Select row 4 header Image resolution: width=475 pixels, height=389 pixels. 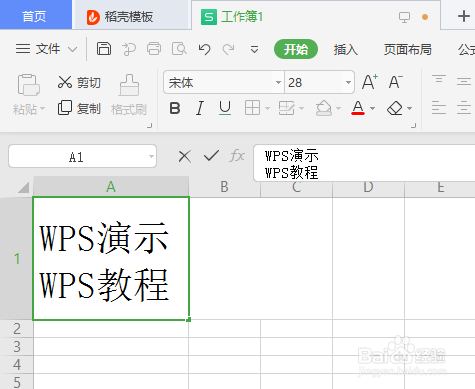(17, 365)
